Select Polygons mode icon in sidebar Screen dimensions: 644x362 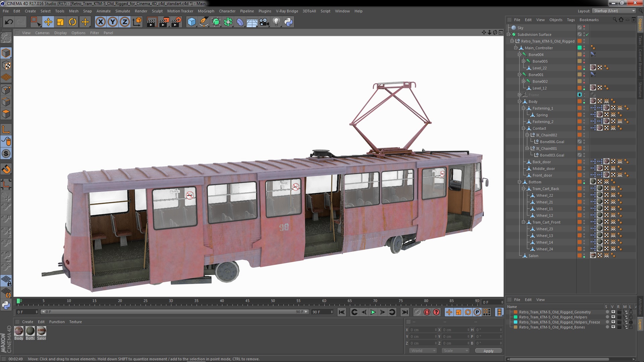(x=6, y=114)
